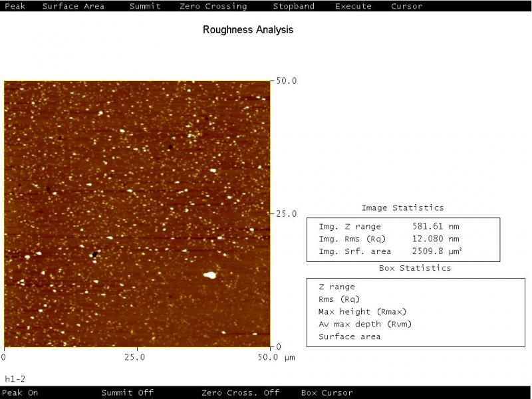Toggle the Peak On status
The width and height of the screenshot is (532, 399).
click(x=20, y=393)
